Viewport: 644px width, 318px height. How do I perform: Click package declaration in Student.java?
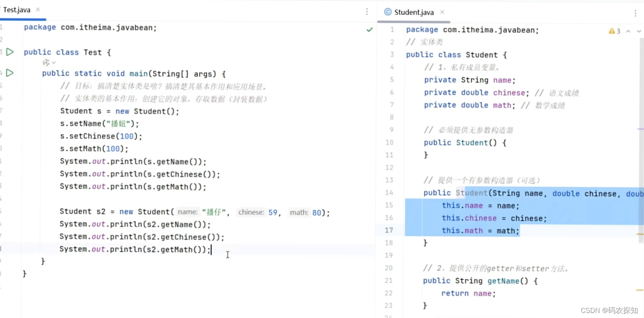(473, 30)
